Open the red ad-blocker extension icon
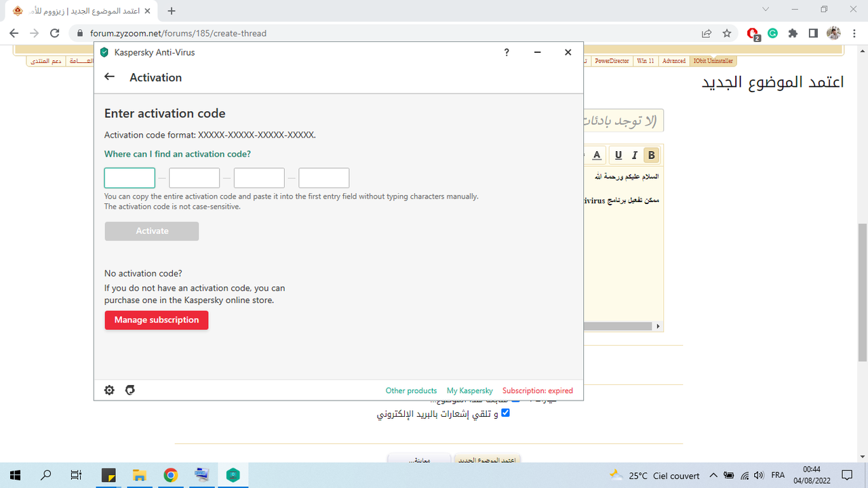Screen dimensions: 868x488 point(753,33)
